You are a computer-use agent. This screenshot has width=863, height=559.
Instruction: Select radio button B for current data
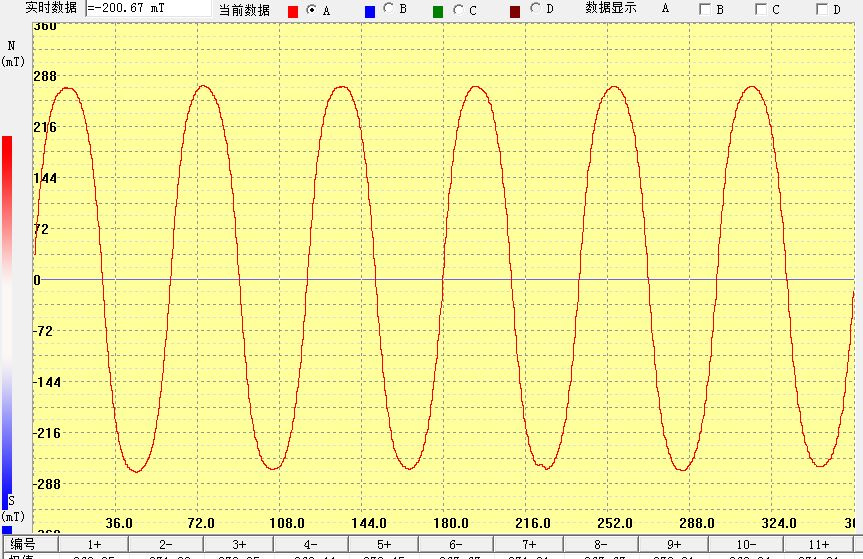click(389, 8)
